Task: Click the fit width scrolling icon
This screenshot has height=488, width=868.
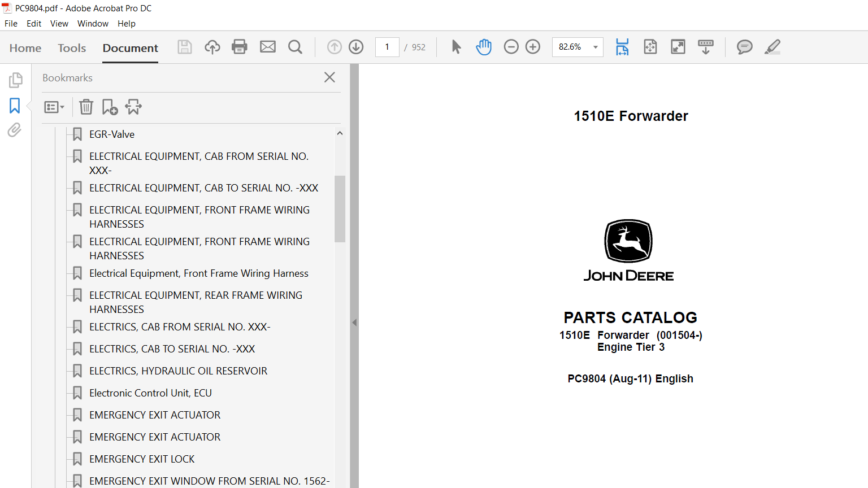Action: [x=622, y=47]
